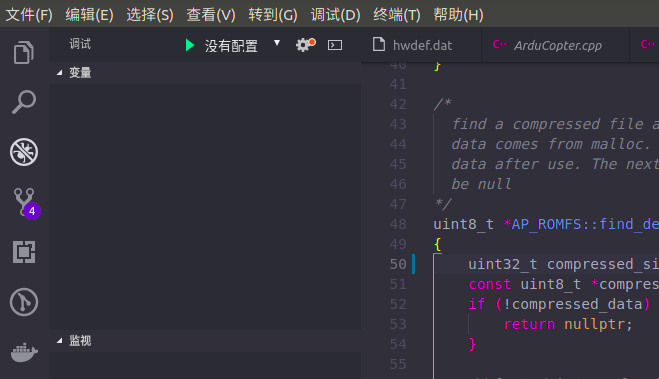Open the 编辑(E) menu
659x379 pixels.
point(90,15)
